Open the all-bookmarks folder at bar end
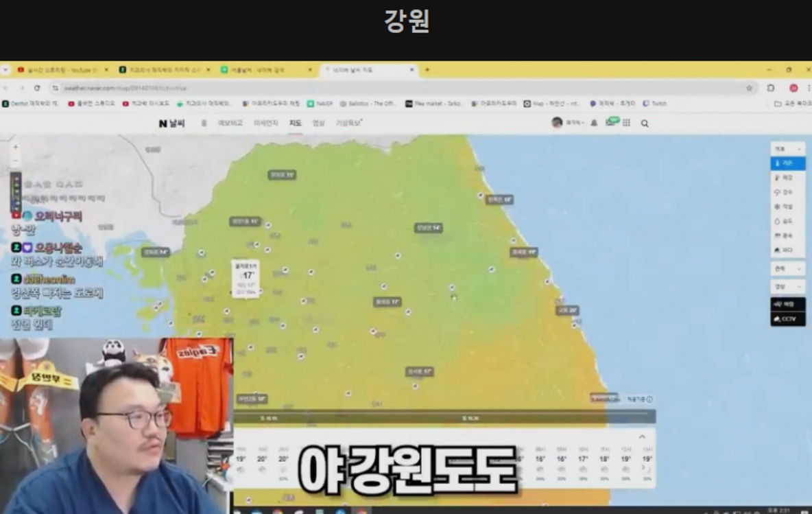Viewport: 812px width, 514px height. click(793, 104)
